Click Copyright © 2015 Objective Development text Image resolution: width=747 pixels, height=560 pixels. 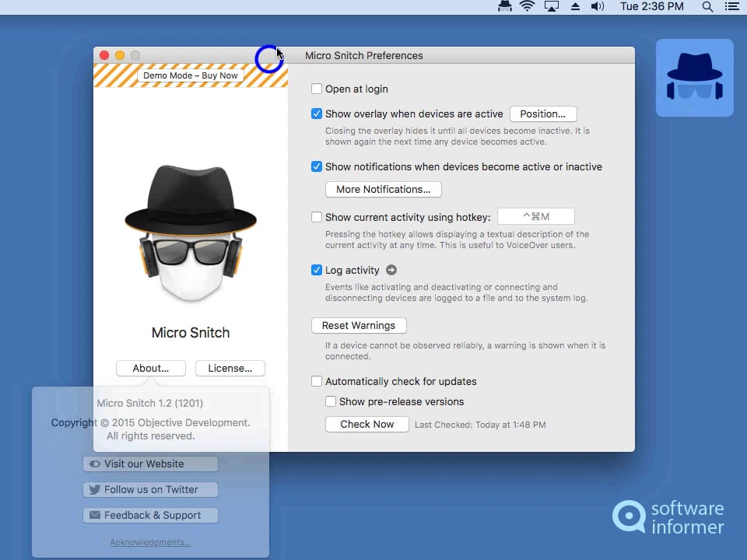pos(150,423)
